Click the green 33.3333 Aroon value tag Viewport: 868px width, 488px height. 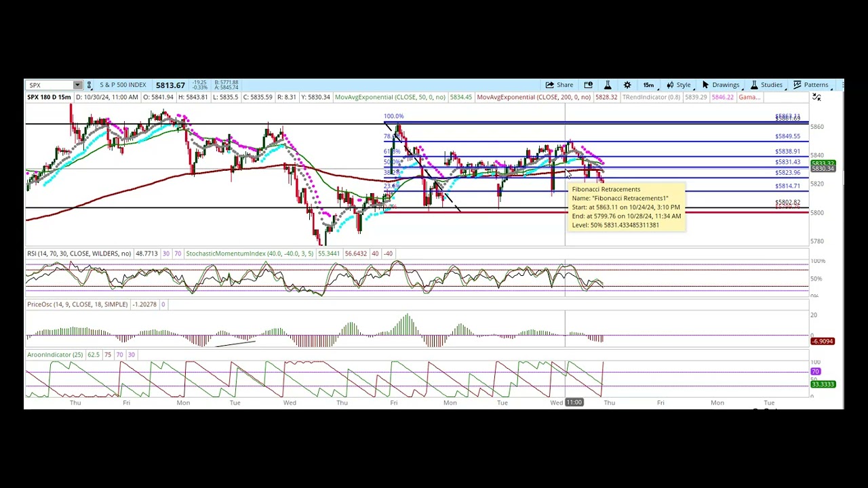823,384
